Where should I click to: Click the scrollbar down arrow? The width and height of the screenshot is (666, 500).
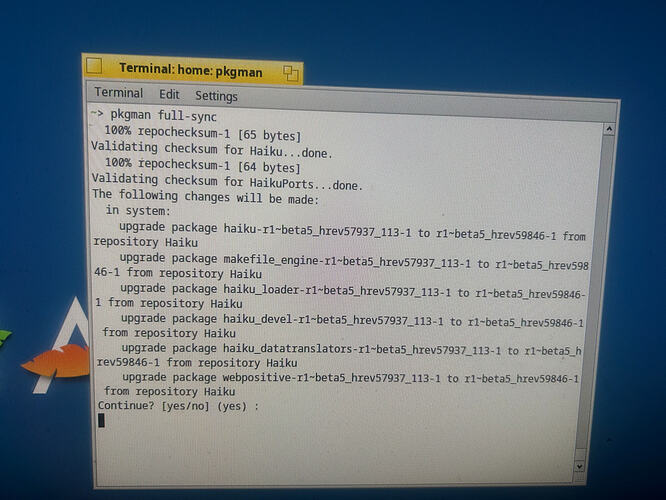click(x=579, y=466)
